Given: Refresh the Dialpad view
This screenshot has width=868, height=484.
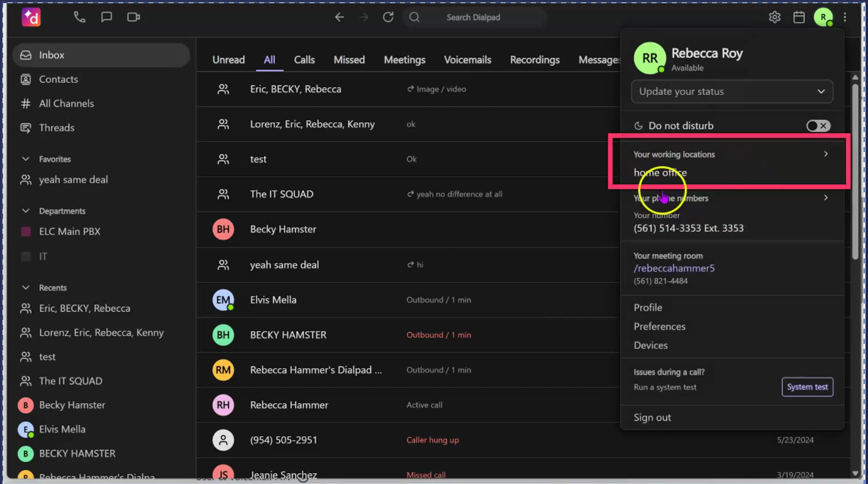Looking at the screenshot, I should [388, 17].
